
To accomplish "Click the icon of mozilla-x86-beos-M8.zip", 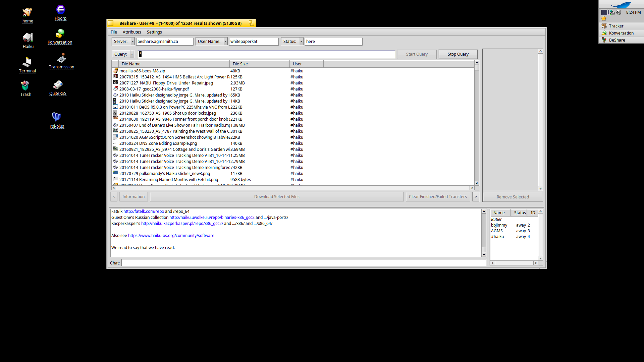I will pos(115,71).
